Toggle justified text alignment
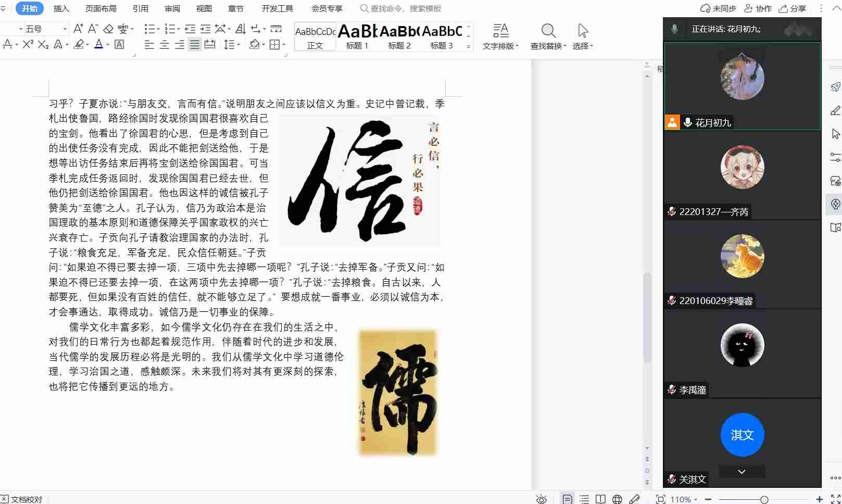The height and width of the screenshot is (504, 842). 194,45
